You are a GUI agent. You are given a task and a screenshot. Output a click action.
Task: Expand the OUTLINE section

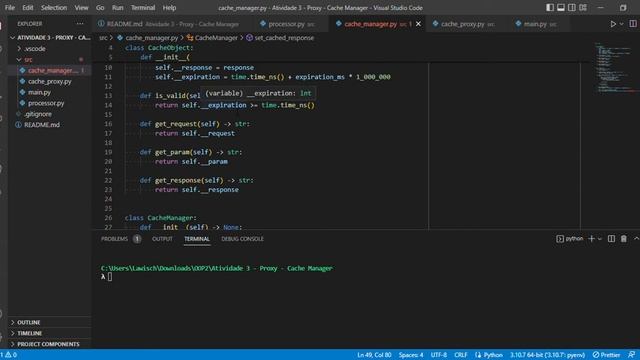[x=50, y=322]
